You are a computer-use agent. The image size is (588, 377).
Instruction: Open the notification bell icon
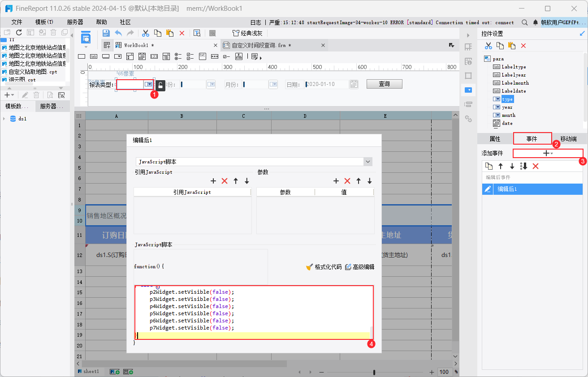pyautogui.click(x=536, y=22)
